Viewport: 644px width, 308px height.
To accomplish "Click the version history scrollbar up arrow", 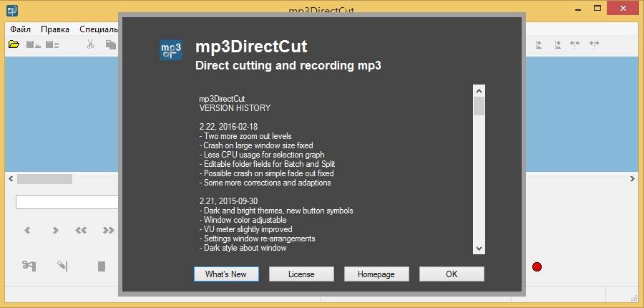I will pos(479,90).
